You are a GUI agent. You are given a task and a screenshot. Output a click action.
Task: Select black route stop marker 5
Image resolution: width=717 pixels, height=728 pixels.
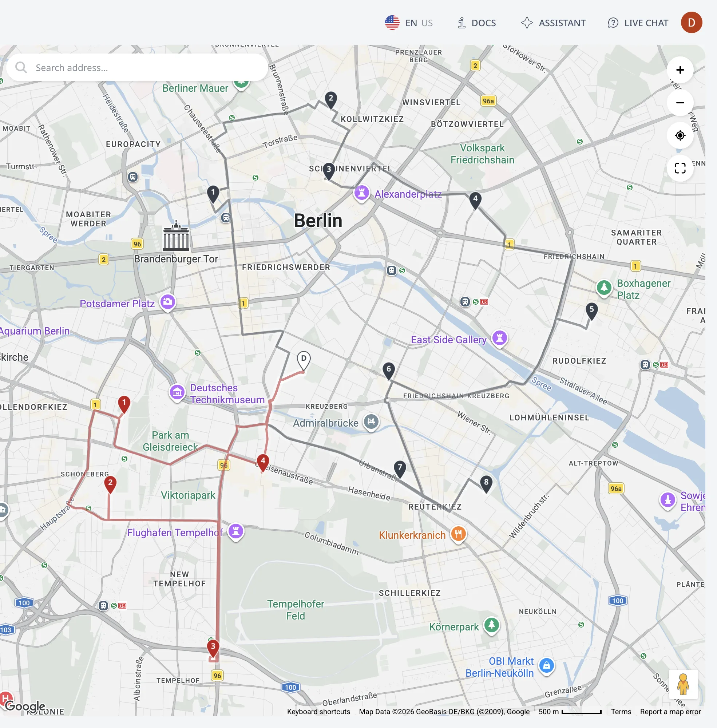591,312
